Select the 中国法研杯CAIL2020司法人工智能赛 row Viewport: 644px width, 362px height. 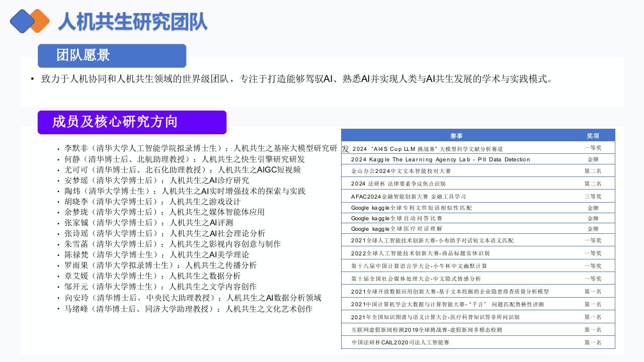coord(400,342)
